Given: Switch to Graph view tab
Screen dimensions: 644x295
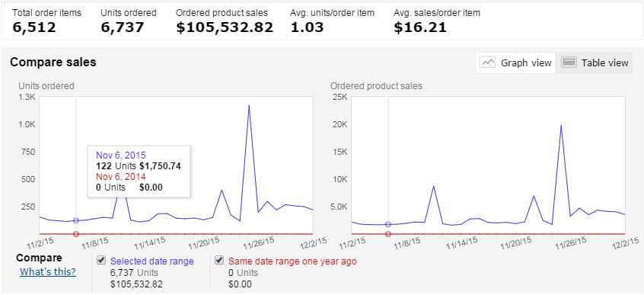Looking at the screenshot, I should click(516, 63).
